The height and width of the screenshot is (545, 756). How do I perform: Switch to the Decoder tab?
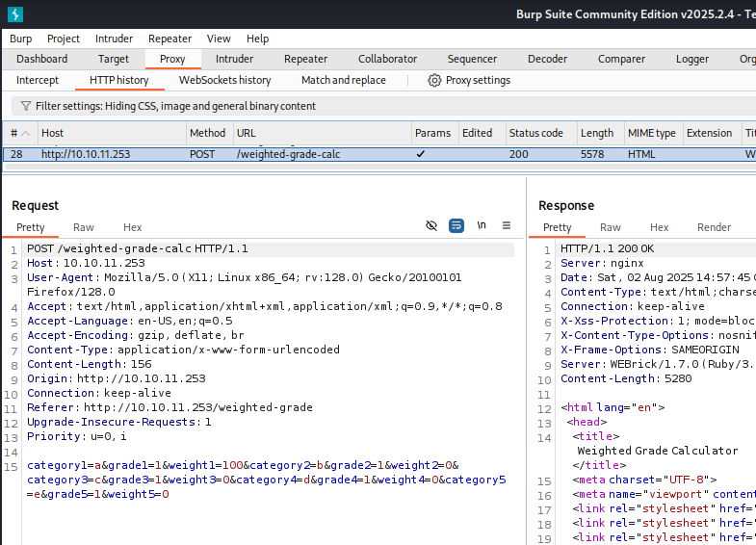pyautogui.click(x=547, y=59)
